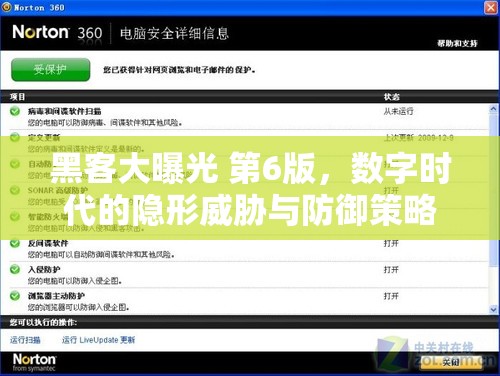Click the 关闭 button at the bottom
The image size is (500, 376).
pos(451,362)
